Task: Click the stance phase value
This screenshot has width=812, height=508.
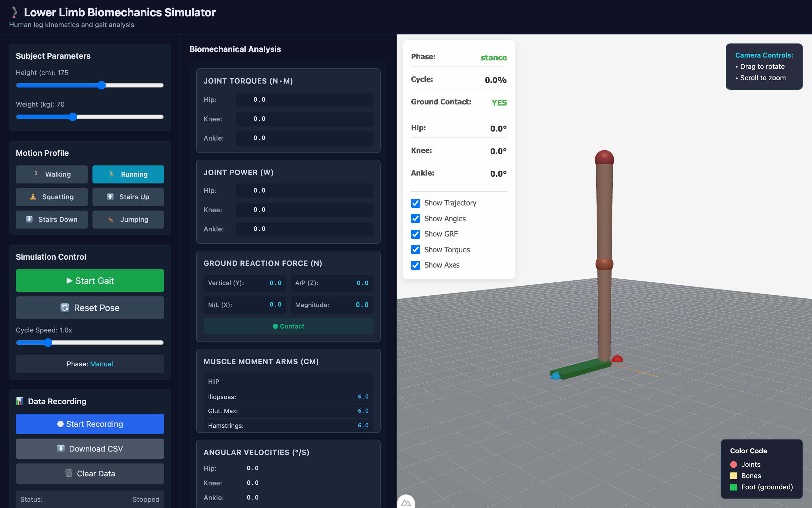Action: 494,58
